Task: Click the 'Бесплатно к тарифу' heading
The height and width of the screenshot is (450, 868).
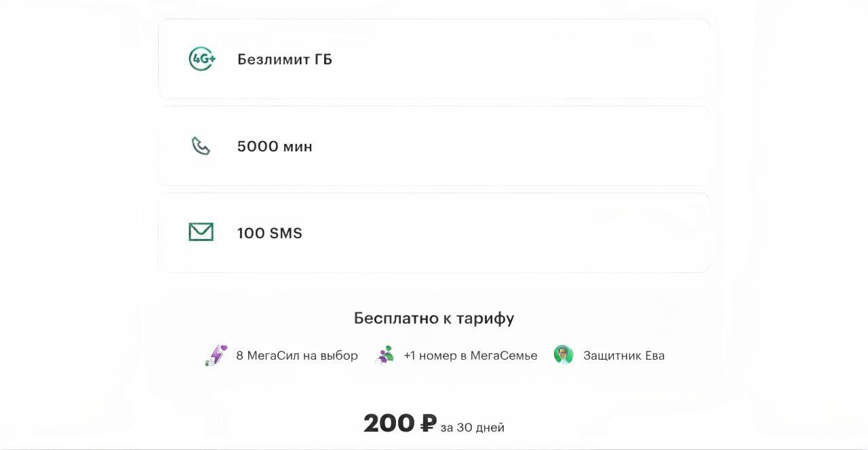Action: pyautogui.click(x=434, y=318)
